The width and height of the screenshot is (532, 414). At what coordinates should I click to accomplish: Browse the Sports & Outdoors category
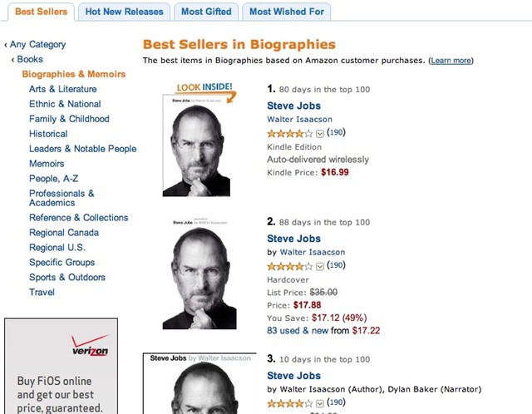67,277
